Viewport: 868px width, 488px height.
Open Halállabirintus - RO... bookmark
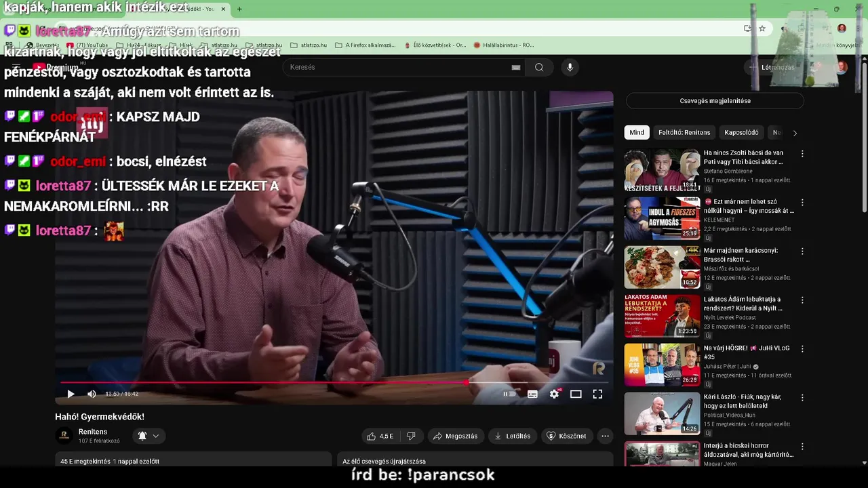[x=504, y=45]
